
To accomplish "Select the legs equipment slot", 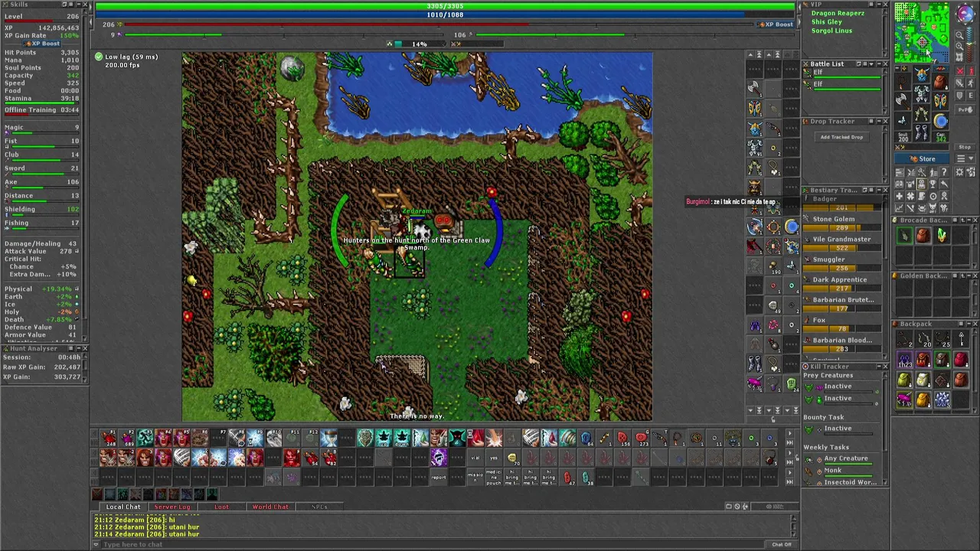I will pos(921,113).
